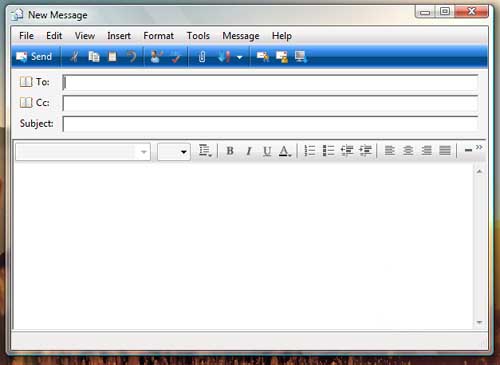Open the font color picker
500x365 pixels.
[285, 151]
